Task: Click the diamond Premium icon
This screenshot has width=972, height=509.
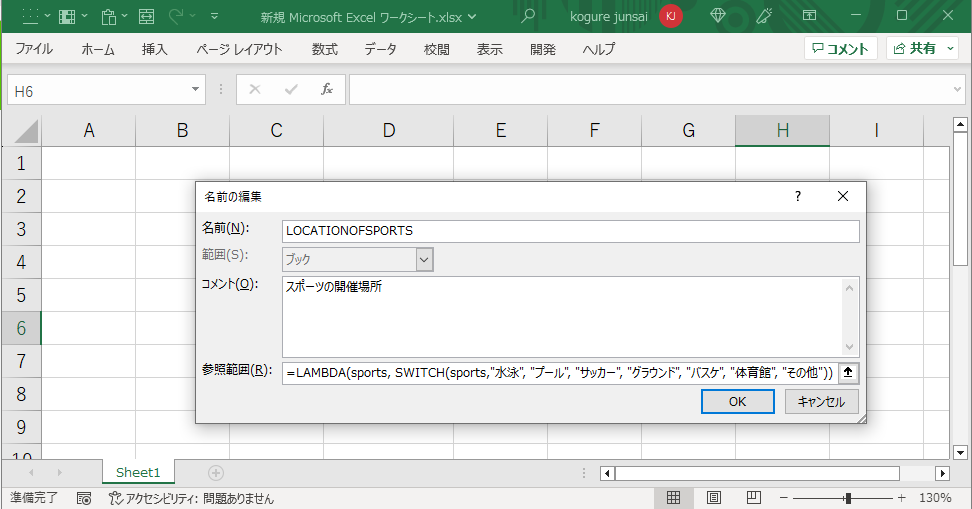Action: coord(718,15)
